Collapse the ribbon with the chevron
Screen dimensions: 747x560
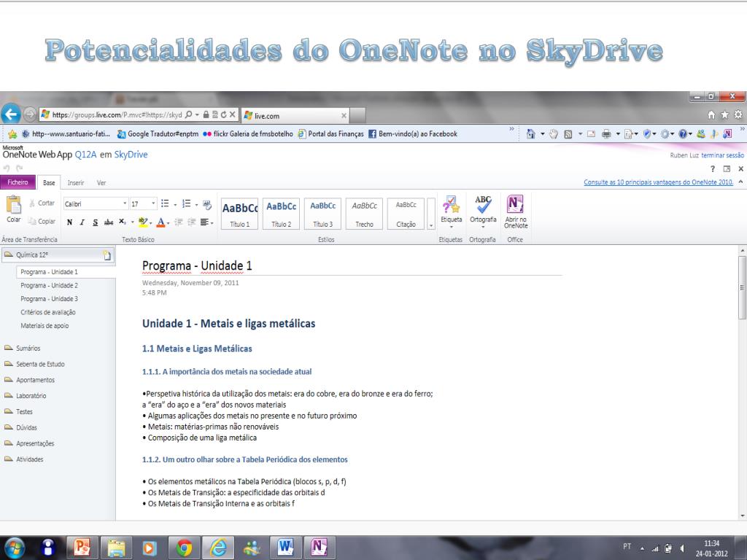tap(740, 182)
